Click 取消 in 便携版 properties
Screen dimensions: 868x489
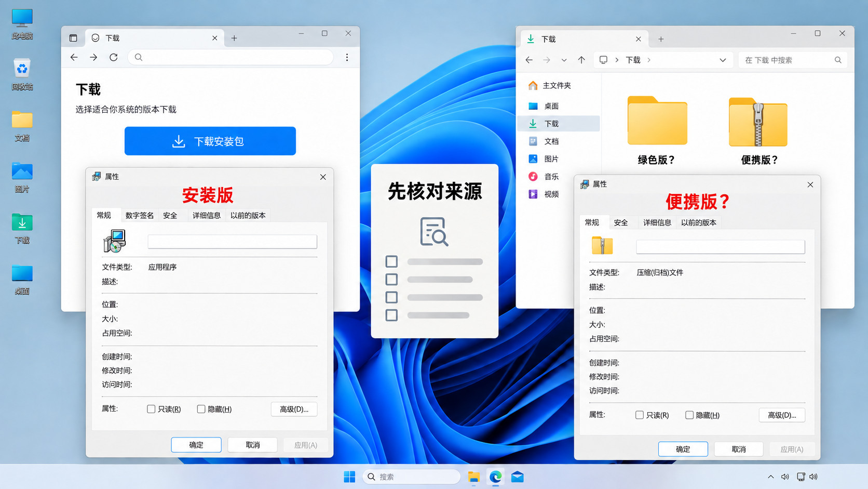pyautogui.click(x=739, y=449)
